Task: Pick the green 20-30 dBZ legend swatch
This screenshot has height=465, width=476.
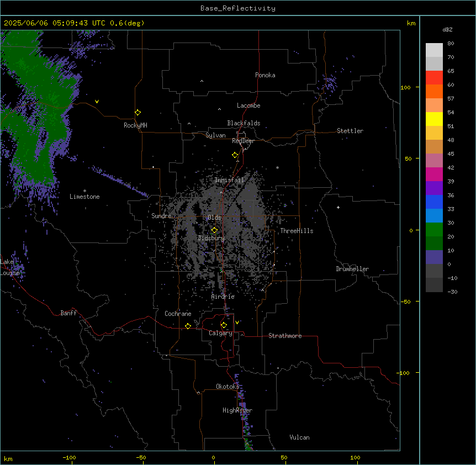Action: coord(434,230)
